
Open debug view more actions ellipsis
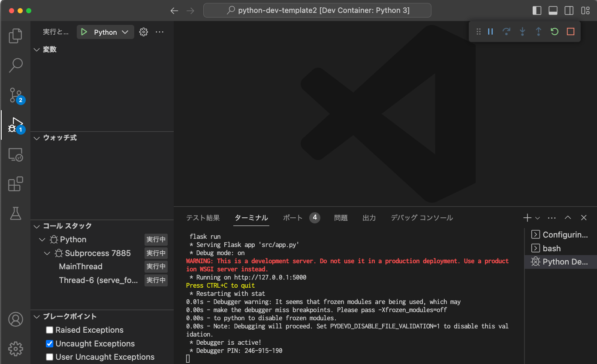point(160,32)
